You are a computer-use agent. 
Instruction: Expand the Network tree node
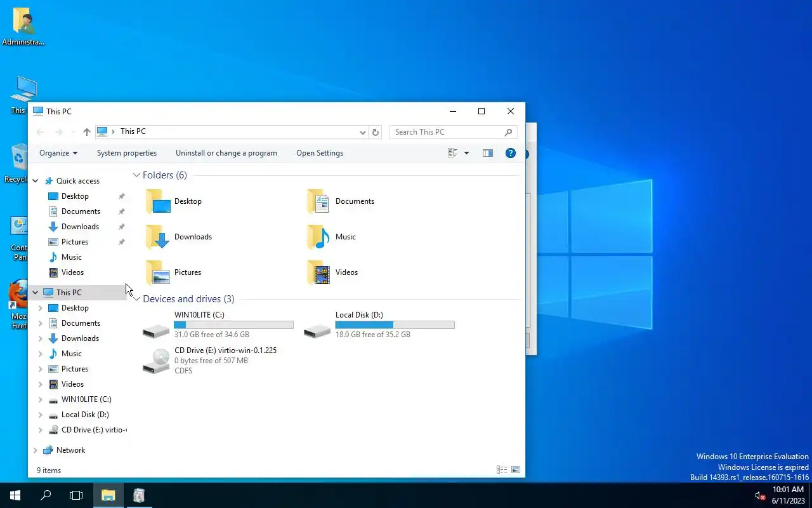point(36,450)
